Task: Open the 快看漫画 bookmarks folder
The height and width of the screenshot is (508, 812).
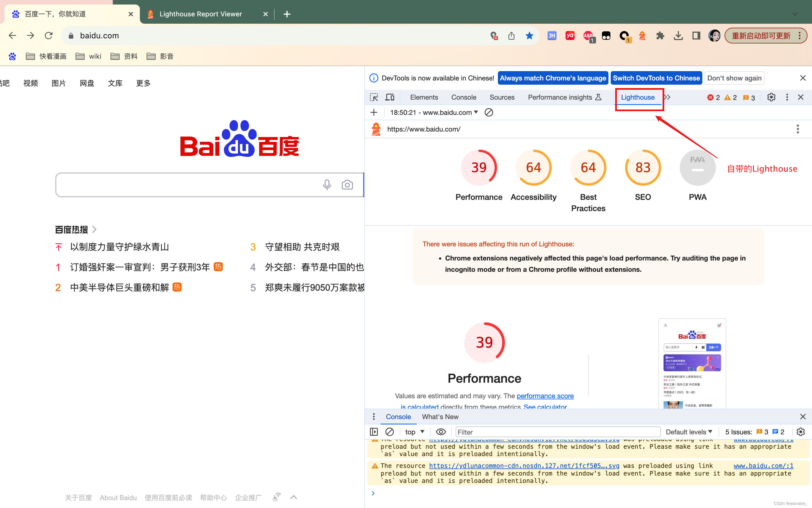Action: click(46, 56)
